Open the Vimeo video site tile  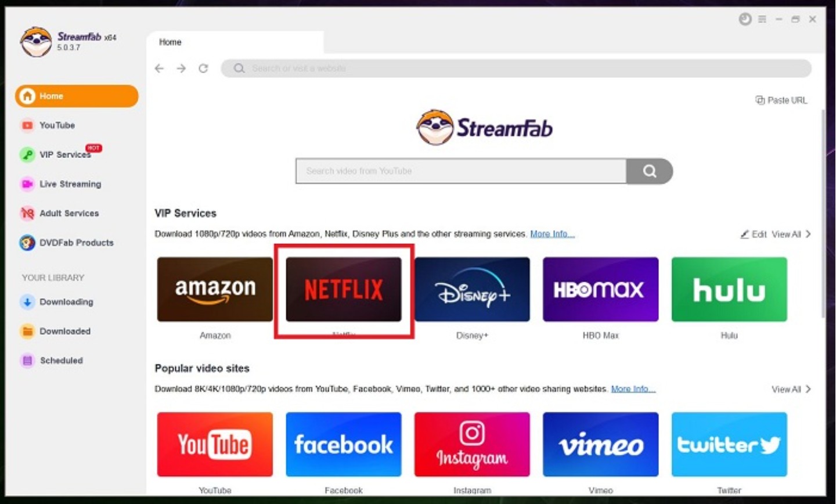(x=601, y=445)
